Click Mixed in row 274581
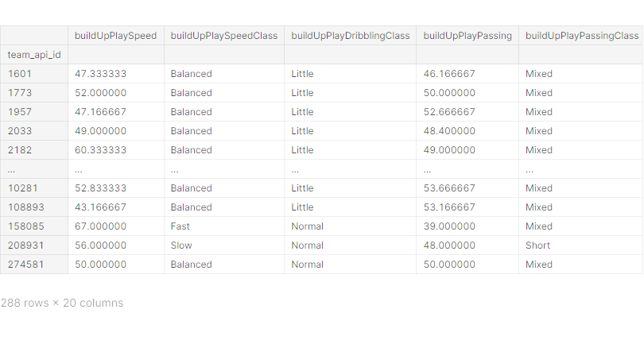The image size is (644, 344). click(x=539, y=265)
